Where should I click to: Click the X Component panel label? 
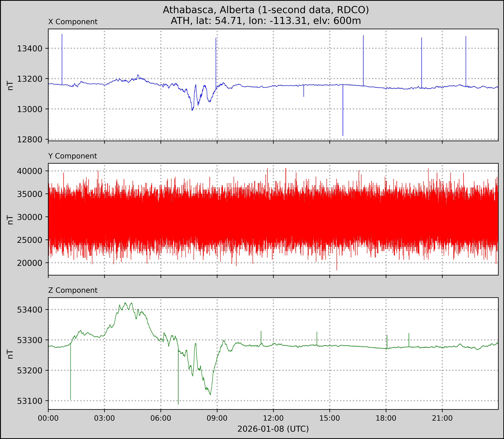[x=73, y=22]
